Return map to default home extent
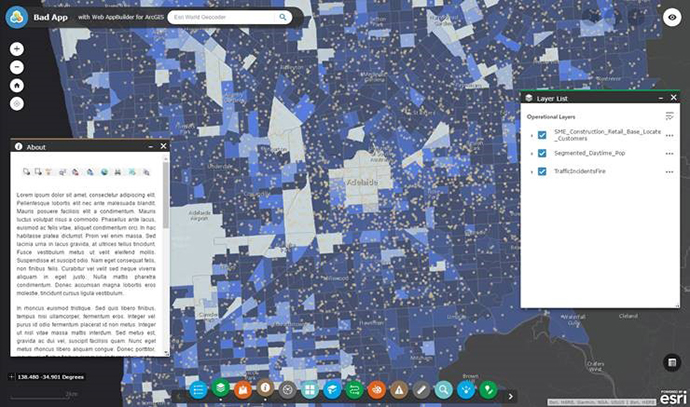This screenshot has width=690, height=407. (x=17, y=85)
